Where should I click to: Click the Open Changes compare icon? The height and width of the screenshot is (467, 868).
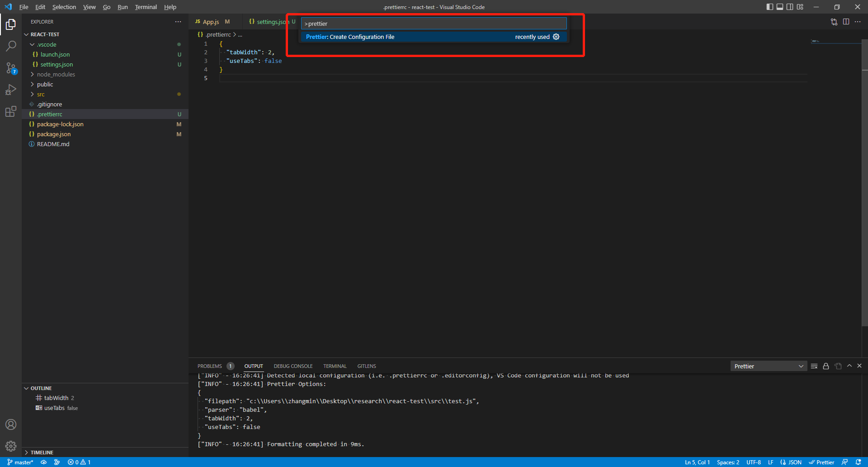coord(834,22)
